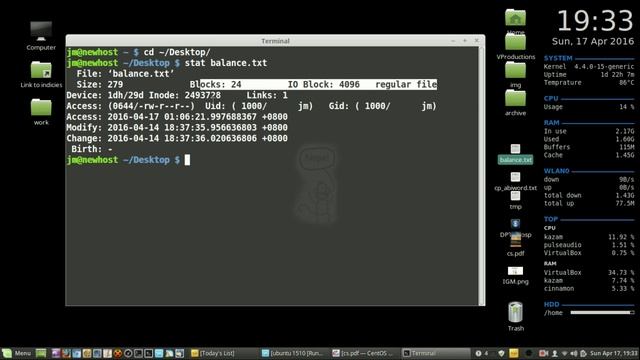640x360 pixels.
Task: Minimize the Terminal window
Action: click(x=453, y=41)
